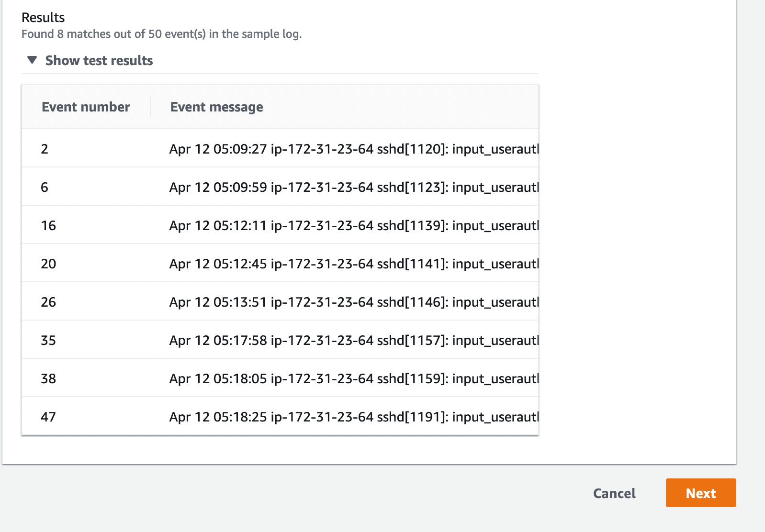Screen dimensions: 765x532
Task: Select event row number 35
Action: 48,340
